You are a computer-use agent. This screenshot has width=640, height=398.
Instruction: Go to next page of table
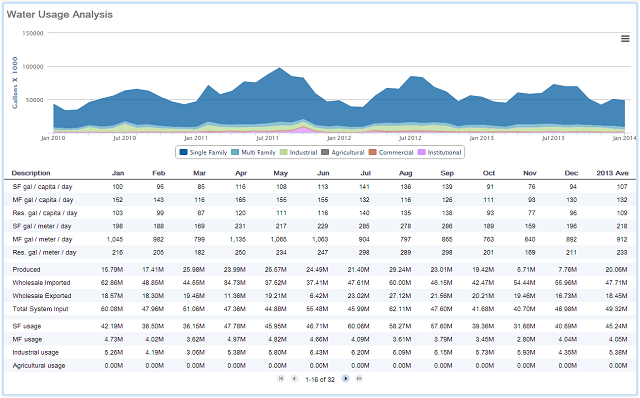pyautogui.click(x=345, y=379)
